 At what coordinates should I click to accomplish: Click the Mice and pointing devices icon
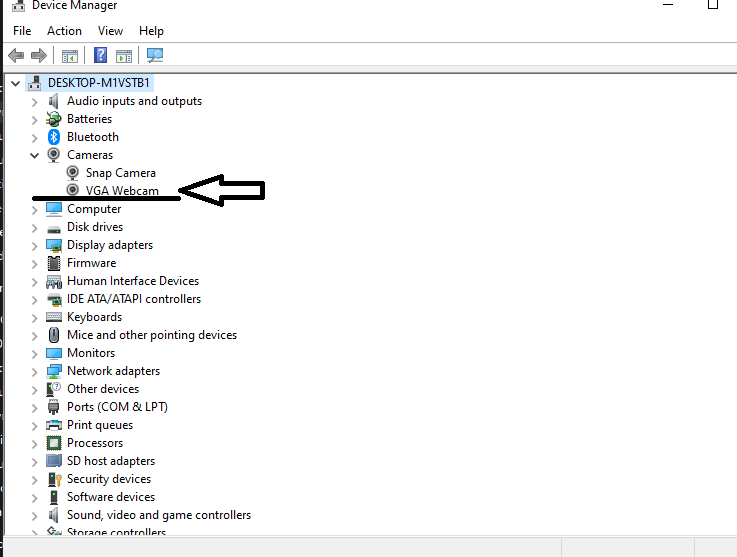click(x=54, y=335)
